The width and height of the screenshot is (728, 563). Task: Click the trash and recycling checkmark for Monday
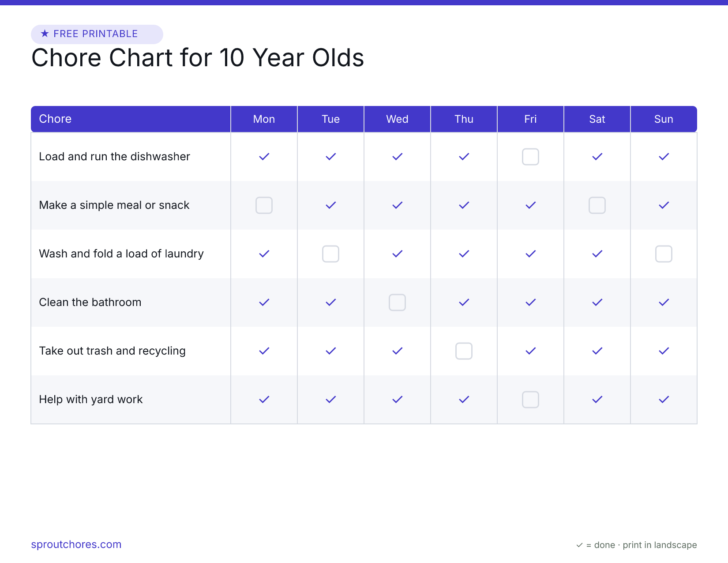pos(264,351)
